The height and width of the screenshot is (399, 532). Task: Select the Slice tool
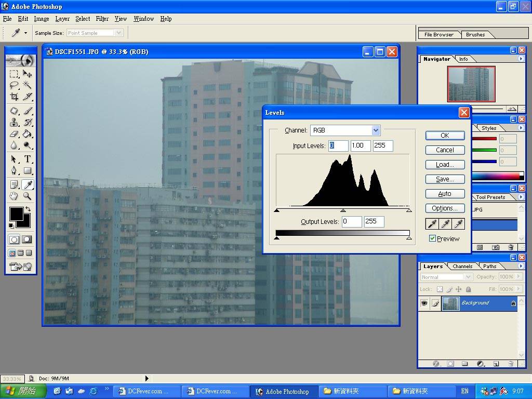[28, 96]
